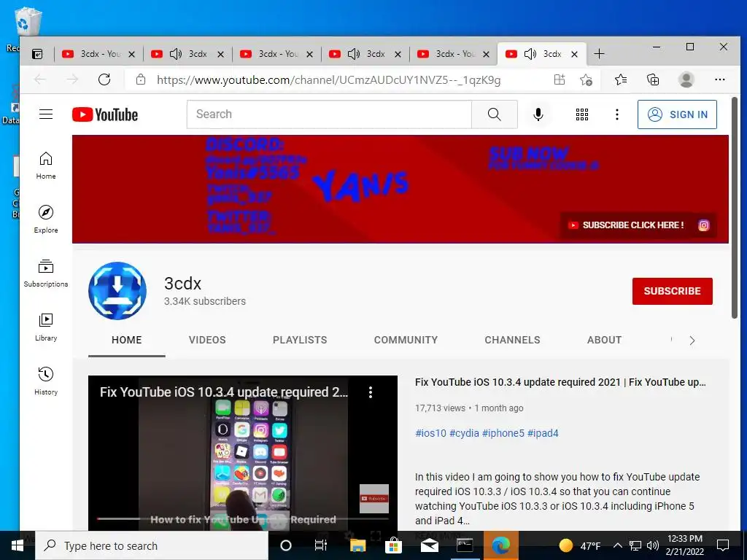Click the #cydia hashtag
The height and width of the screenshot is (560, 747).
coord(464,433)
